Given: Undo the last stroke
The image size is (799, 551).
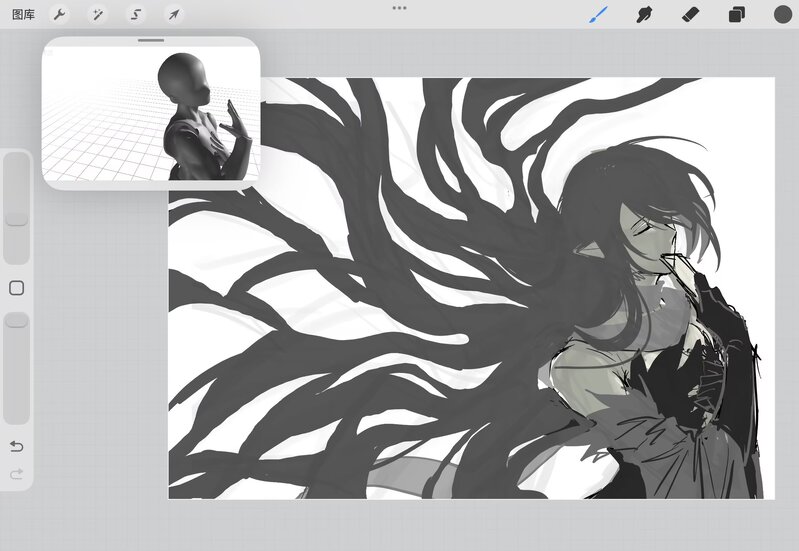Looking at the screenshot, I should coord(16,447).
